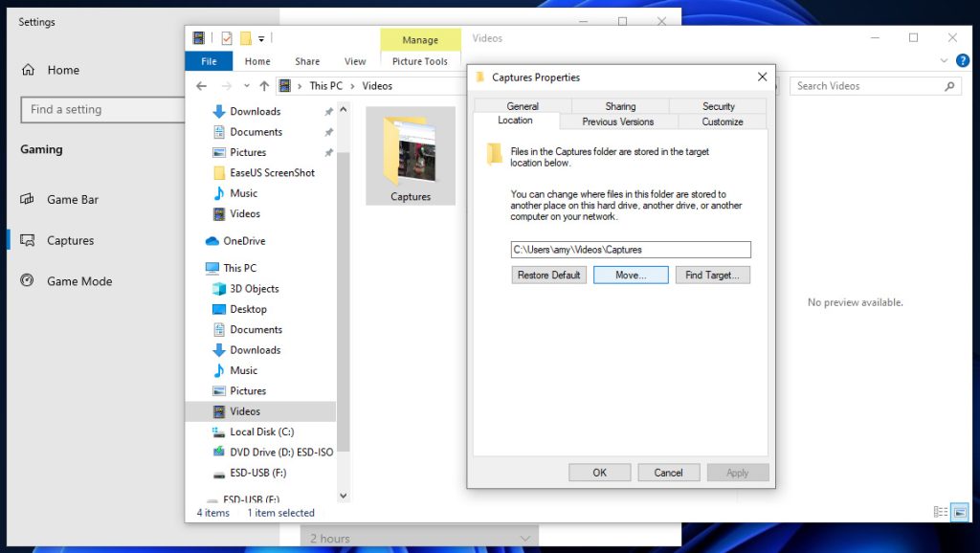Open Explorer help question mark icon

[x=963, y=60]
